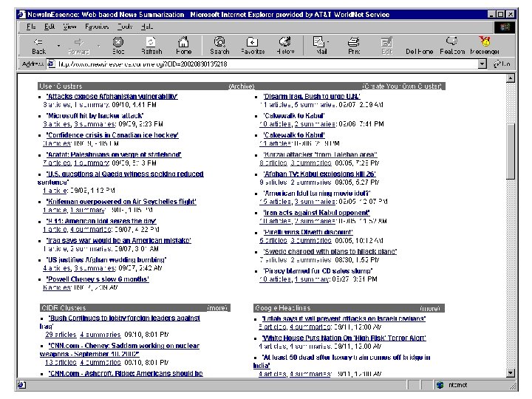Click the Internet Explorer icon in the title bar
This screenshot has width=532, height=399.
[21, 14]
